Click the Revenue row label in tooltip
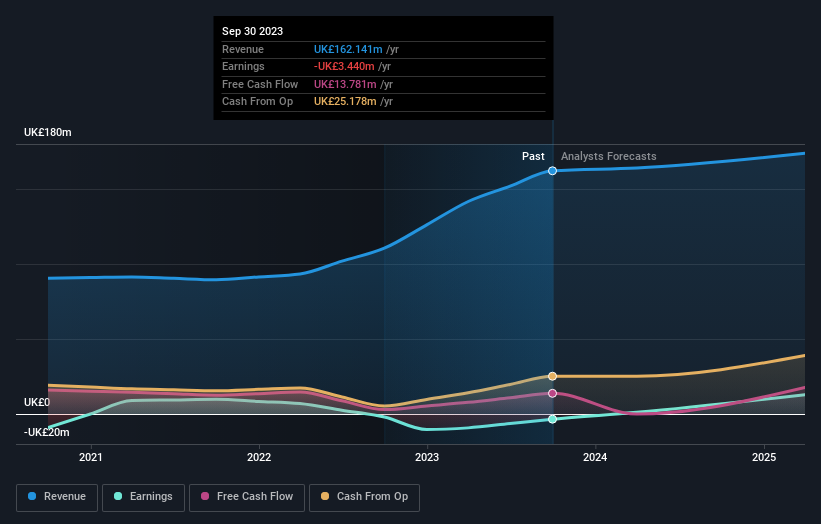821x524 pixels. click(x=243, y=49)
